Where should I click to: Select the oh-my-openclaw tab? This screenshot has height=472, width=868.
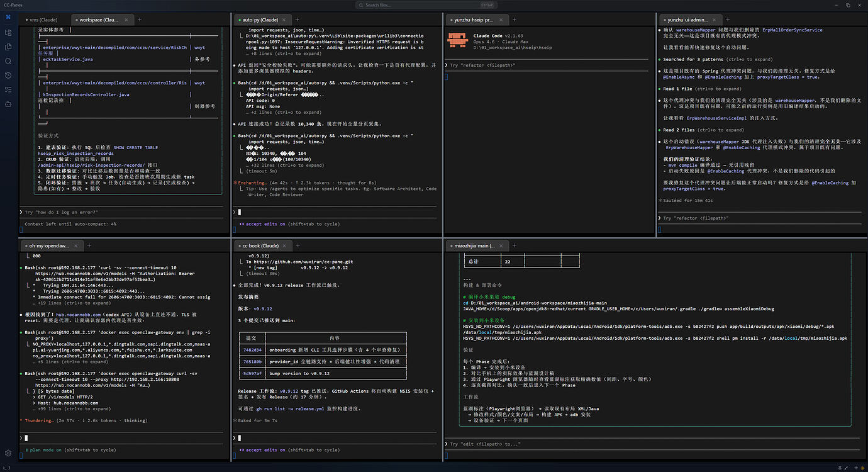click(52, 245)
